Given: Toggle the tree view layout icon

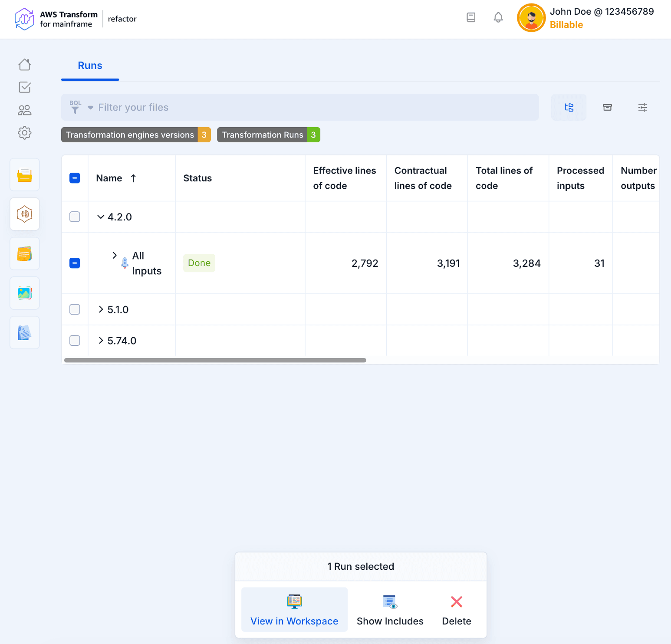Looking at the screenshot, I should pyautogui.click(x=569, y=107).
